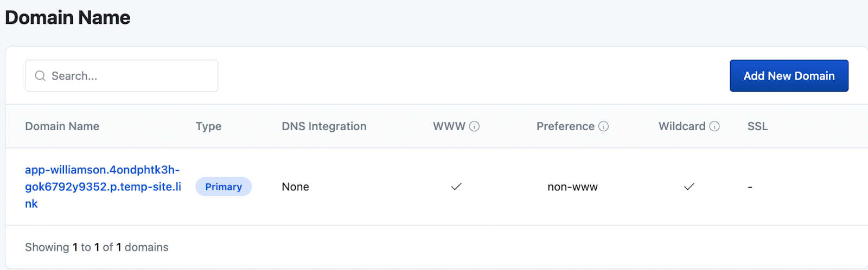This screenshot has width=868, height=270.
Task: Click the non-www preference value
Action: pos(572,187)
